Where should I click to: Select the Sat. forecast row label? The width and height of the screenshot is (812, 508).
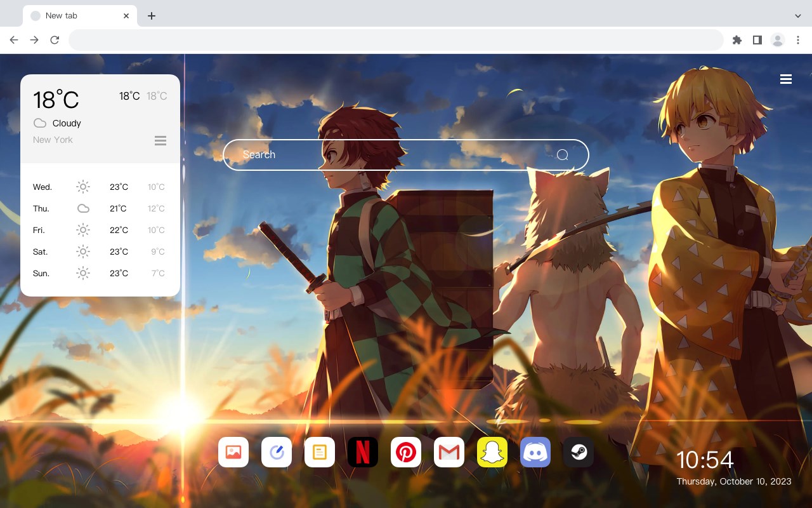pyautogui.click(x=41, y=251)
